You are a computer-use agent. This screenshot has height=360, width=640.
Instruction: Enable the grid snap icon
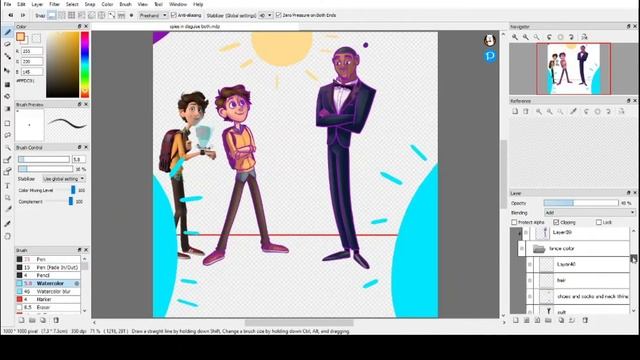[71, 15]
